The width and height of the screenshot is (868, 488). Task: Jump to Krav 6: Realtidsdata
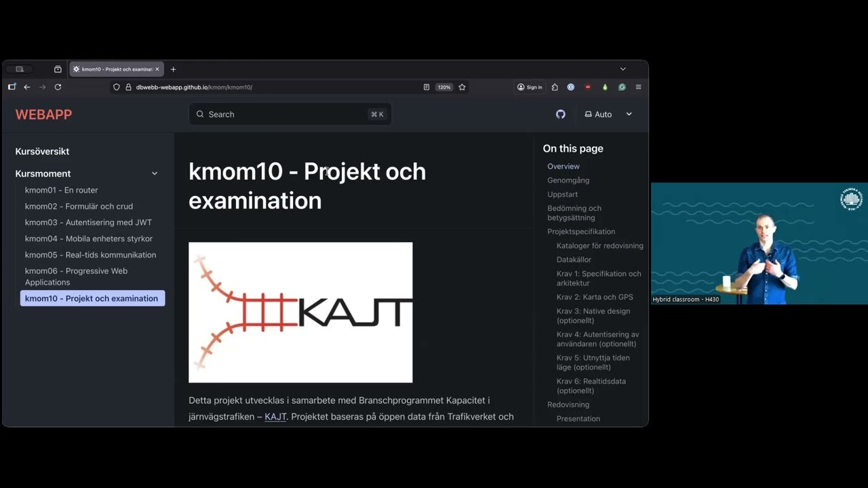591,386
